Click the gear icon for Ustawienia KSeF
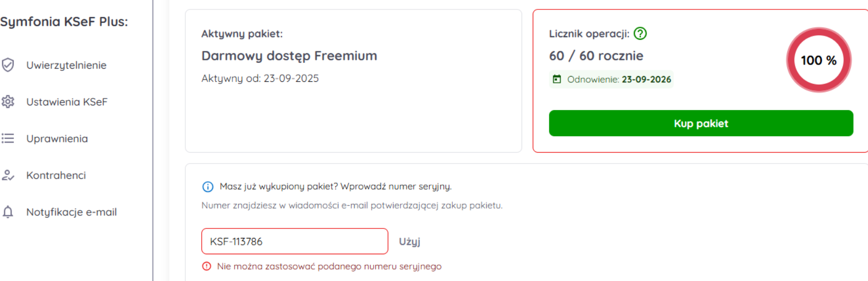Screen dimensions: 868x281 pos(8,102)
